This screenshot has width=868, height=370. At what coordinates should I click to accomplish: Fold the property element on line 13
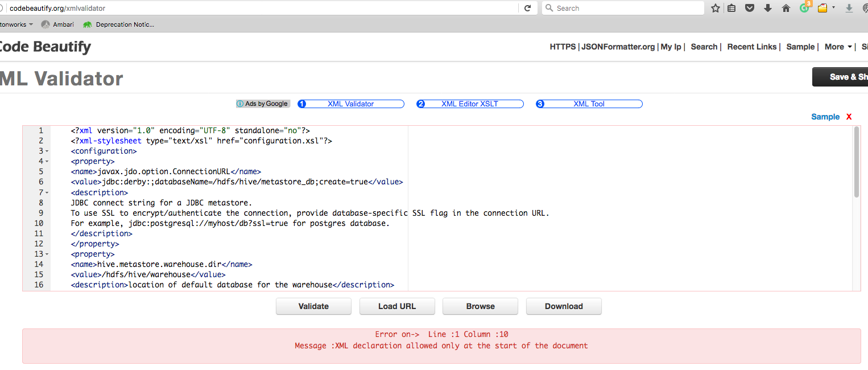pyautogui.click(x=47, y=254)
